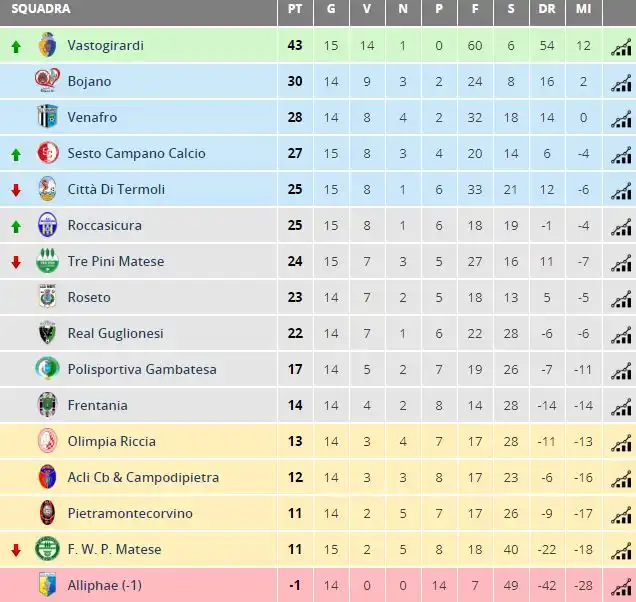Viewport: 636px width, 602px height.
Task: Click the Olimpia Riccia team name
Action: (112, 441)
